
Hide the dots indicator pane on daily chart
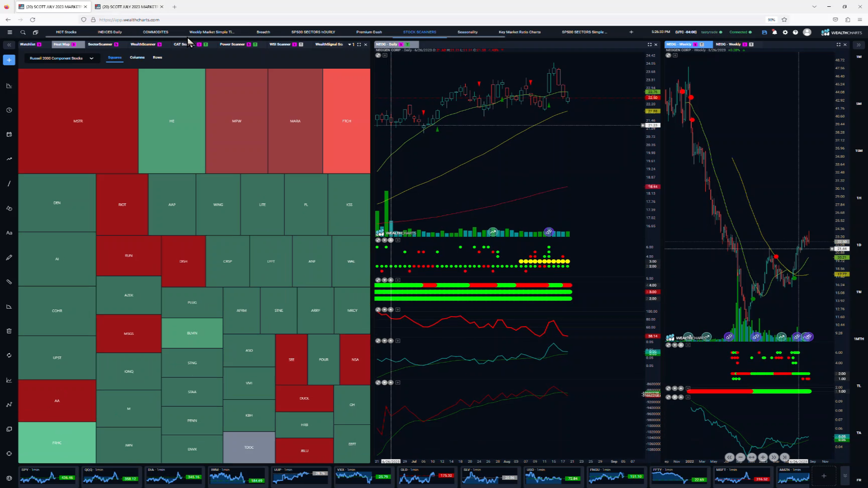pos(378,240)
